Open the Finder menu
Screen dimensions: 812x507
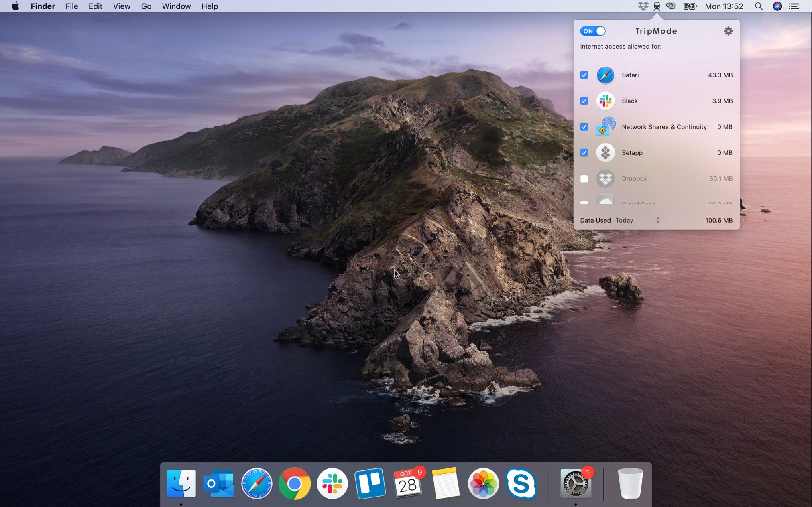(43, 6)
